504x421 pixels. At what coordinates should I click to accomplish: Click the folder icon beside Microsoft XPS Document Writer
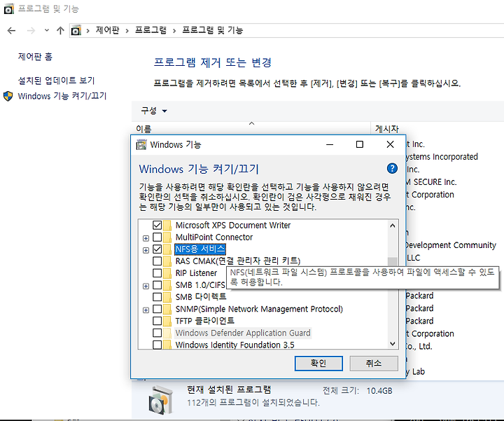coord(167,225)
